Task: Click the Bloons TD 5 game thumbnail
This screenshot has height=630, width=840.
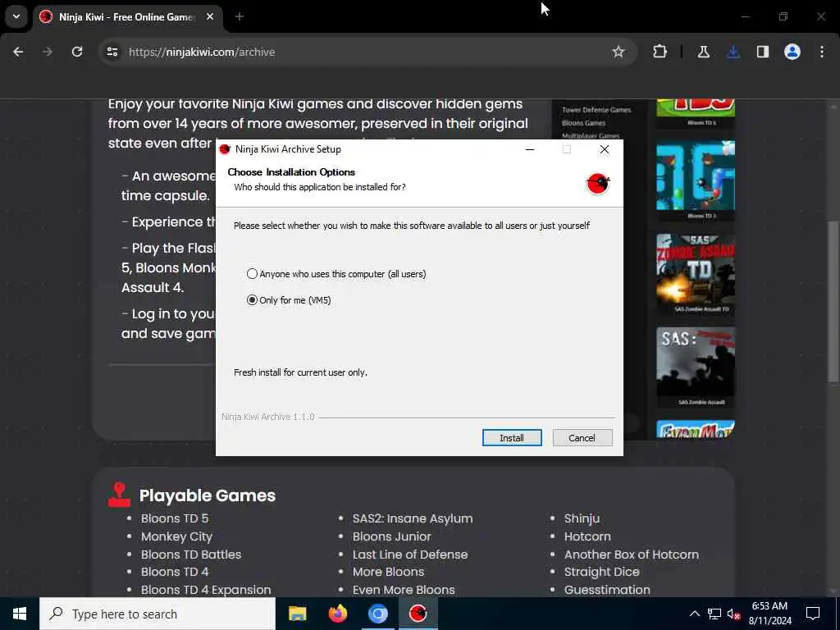Action: (696, 180)
